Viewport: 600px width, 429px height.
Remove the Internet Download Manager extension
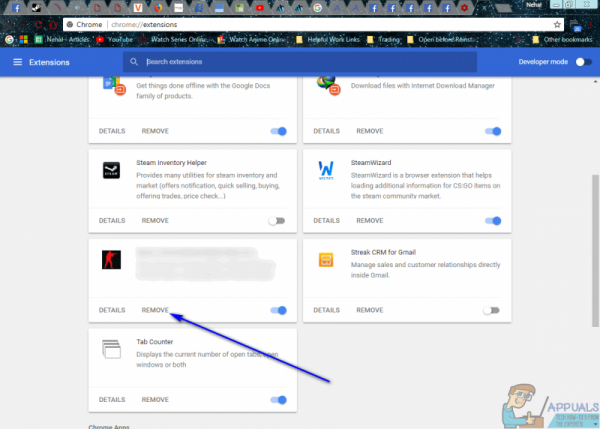click(x=370, y=131)
